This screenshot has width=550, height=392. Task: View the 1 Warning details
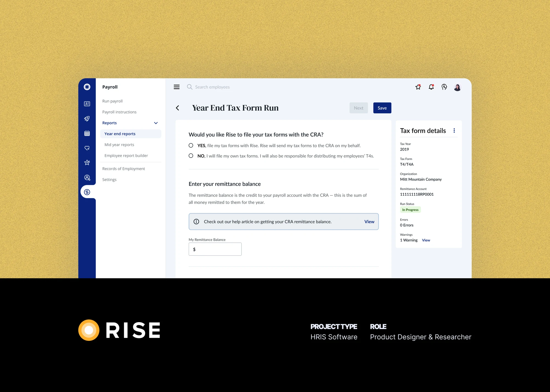(x=426, y=240)
